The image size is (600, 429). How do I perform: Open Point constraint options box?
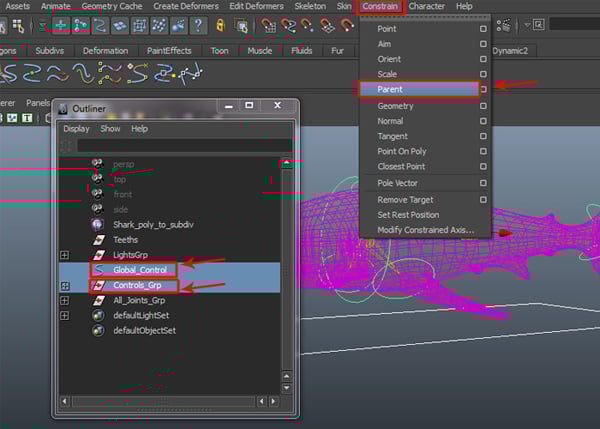point(483,30)
